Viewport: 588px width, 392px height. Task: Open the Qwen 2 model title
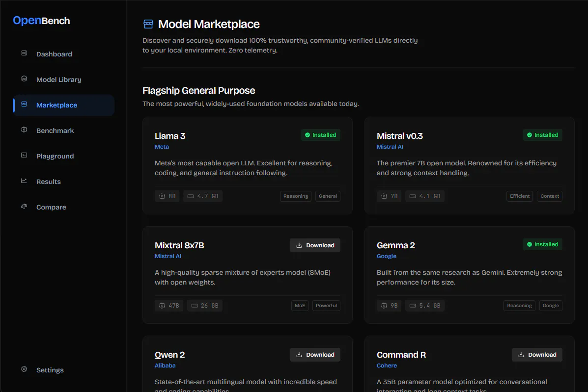point(169,355)
